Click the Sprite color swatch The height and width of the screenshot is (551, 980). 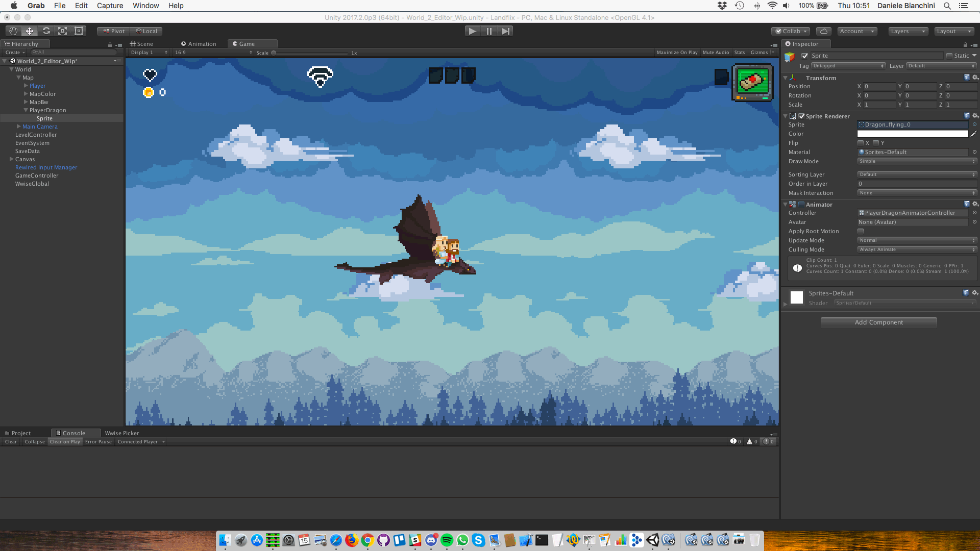(913, 134)
